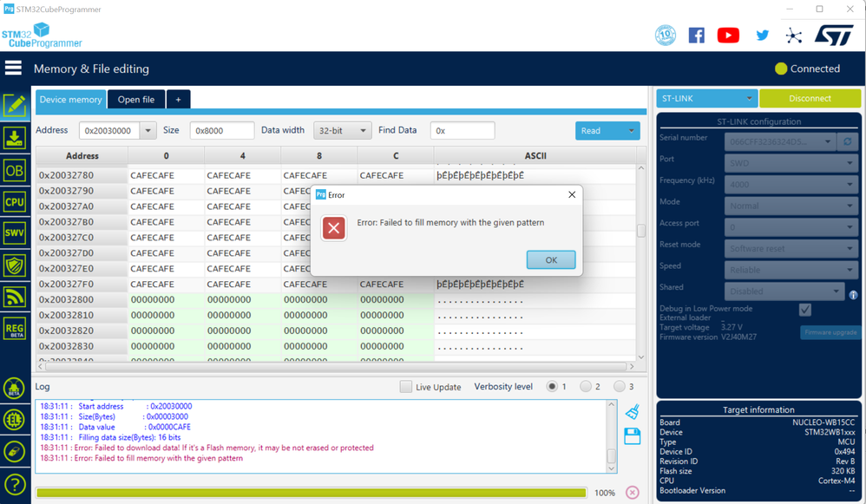
Task: Open the Data width 32-bit dropdown
Action: 342,131
